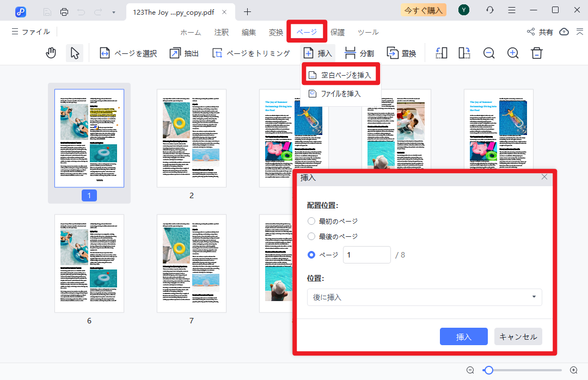Click the blue 挿入 confirm button
The height and width of the screenshot is (380, 588).
pos(463,336)
